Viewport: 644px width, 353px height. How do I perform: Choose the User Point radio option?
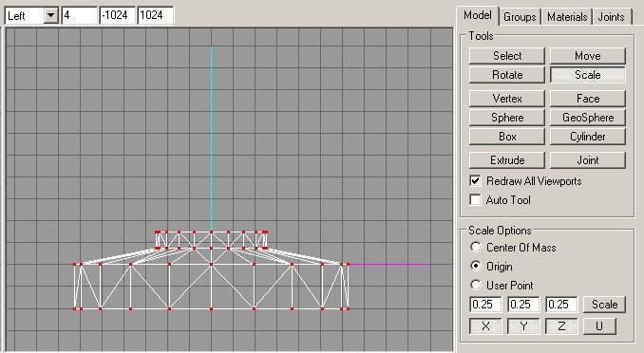(x=476, y=285)
